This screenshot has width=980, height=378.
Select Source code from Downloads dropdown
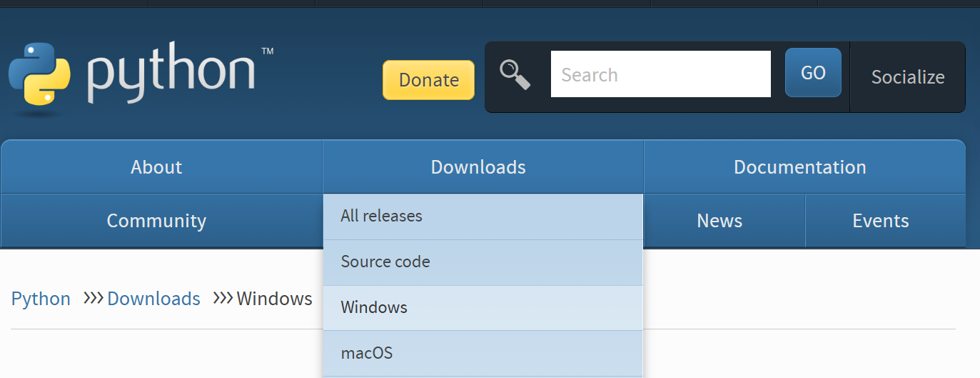click(x=483, y=262)
